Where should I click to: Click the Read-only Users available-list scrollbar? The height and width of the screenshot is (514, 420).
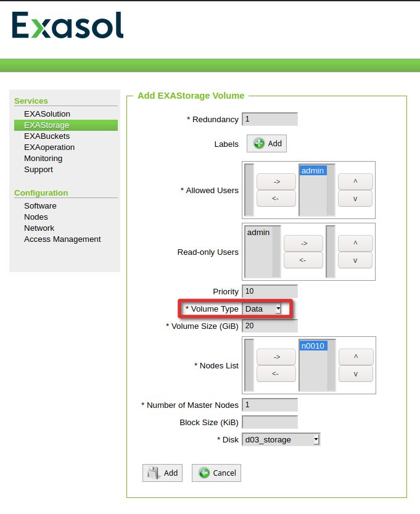click(276, 252)
